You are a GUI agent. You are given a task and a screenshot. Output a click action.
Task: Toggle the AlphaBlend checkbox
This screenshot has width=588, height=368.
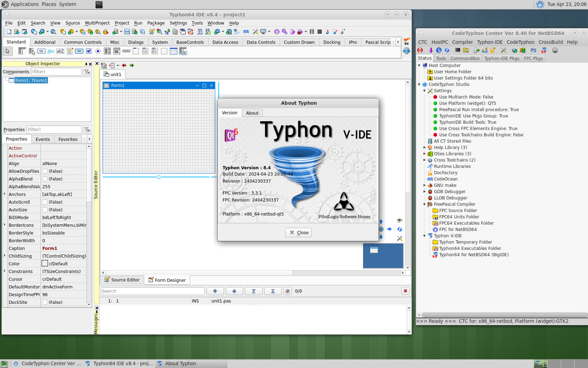[x=45, y=179]
